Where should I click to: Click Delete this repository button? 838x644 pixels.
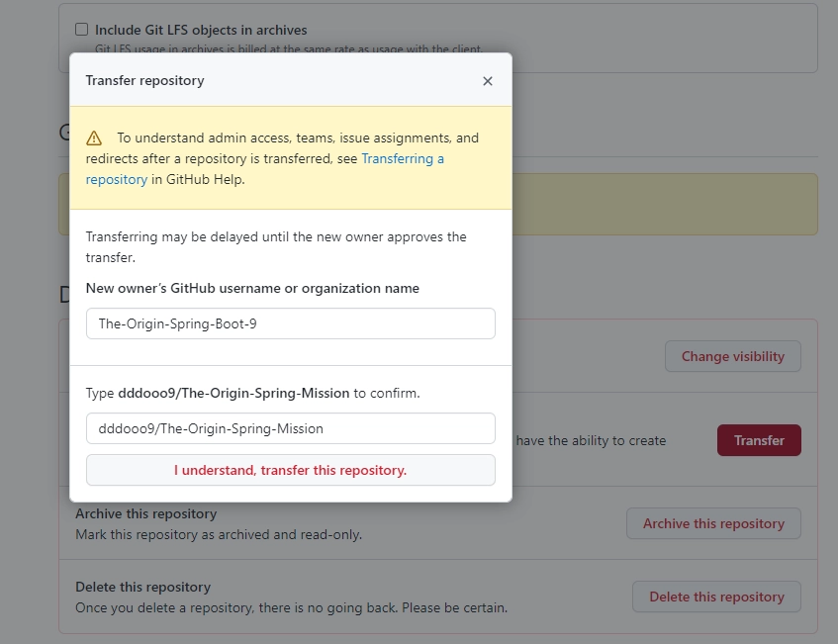pyautogui.click(x=716, y=597)
